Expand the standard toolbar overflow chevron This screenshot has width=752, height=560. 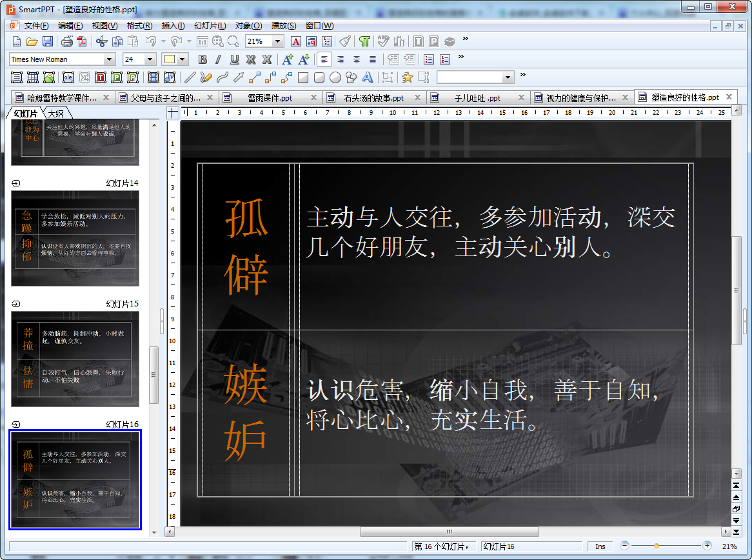[465, 39]
